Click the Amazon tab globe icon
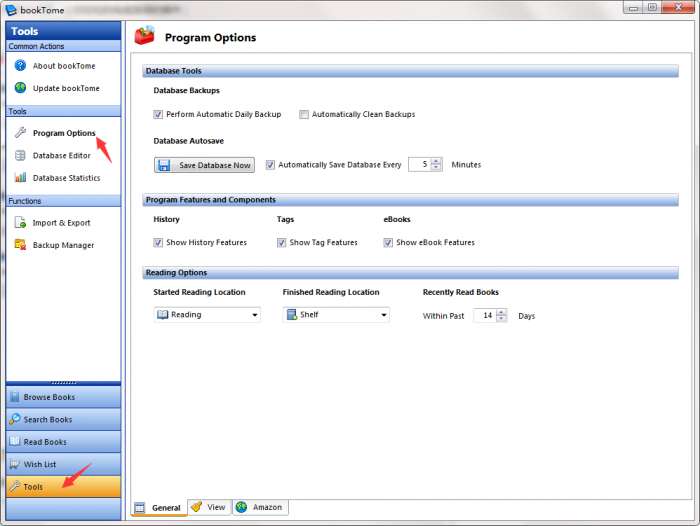700x526 pixels. pyautogui.click(x=242, y=507)
